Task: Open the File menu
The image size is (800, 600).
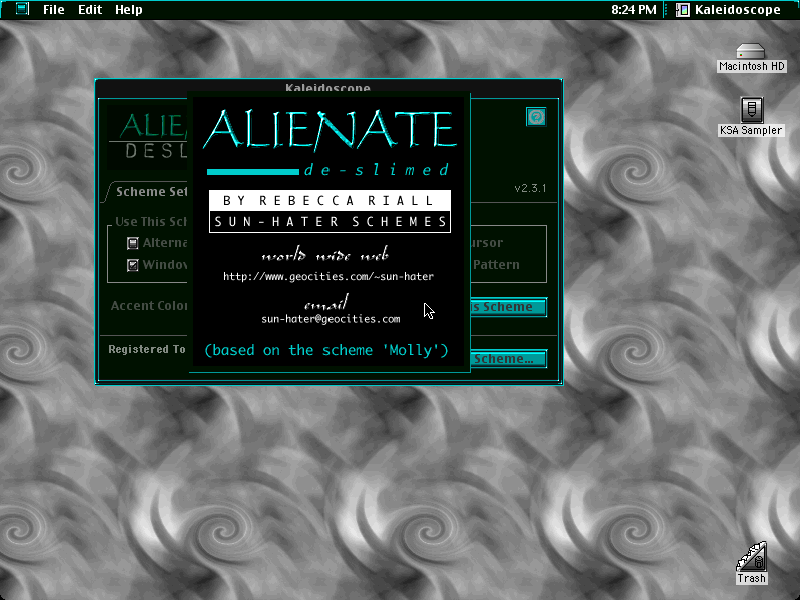Action: pyautogui.click(x=54, y=10)
